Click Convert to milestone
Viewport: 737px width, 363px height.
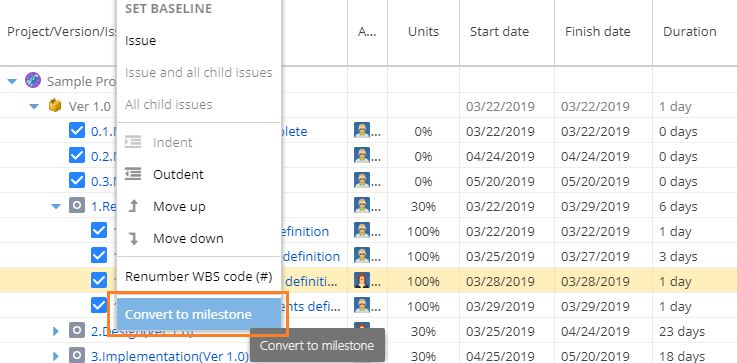(x=198, y=315)
